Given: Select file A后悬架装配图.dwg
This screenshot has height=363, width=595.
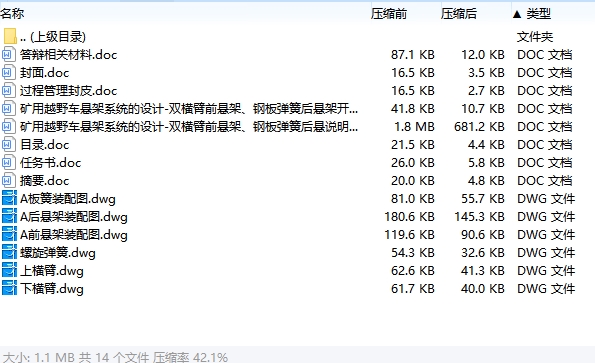Looking at the screenshot, I should coord(74,217).
